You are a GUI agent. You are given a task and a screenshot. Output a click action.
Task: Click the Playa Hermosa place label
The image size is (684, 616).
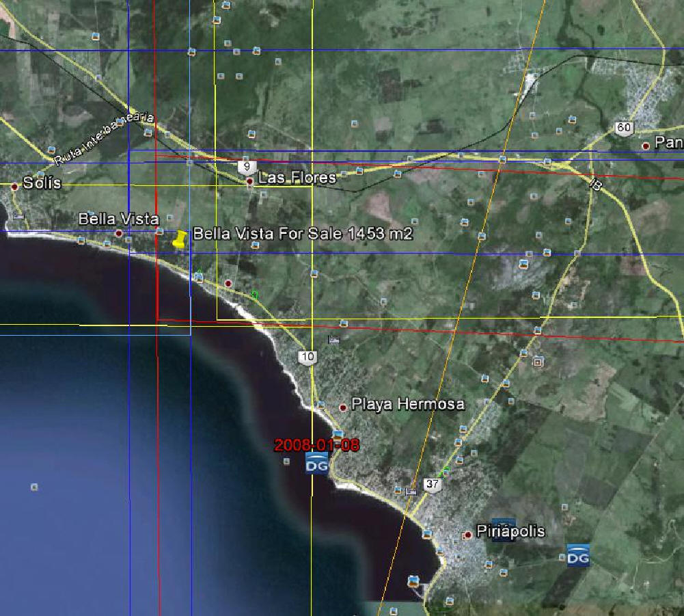click(408, 404)
